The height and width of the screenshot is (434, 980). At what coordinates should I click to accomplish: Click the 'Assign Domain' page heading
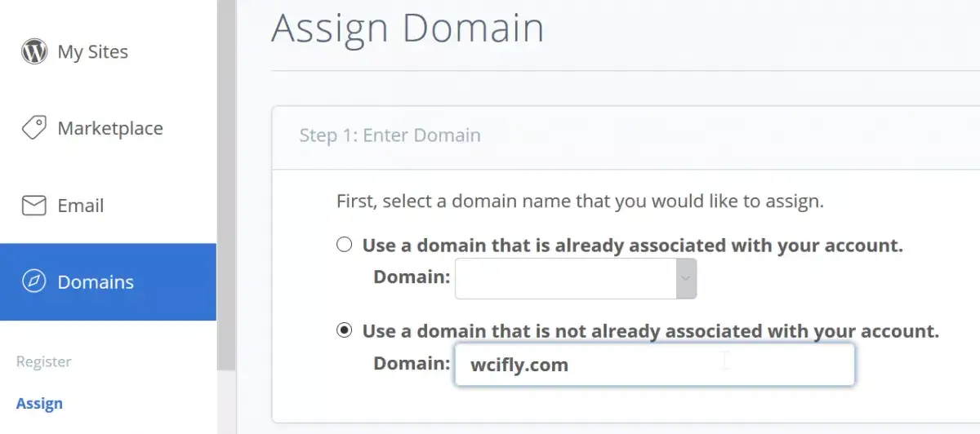pyautogui.click(x=408, y=27)
